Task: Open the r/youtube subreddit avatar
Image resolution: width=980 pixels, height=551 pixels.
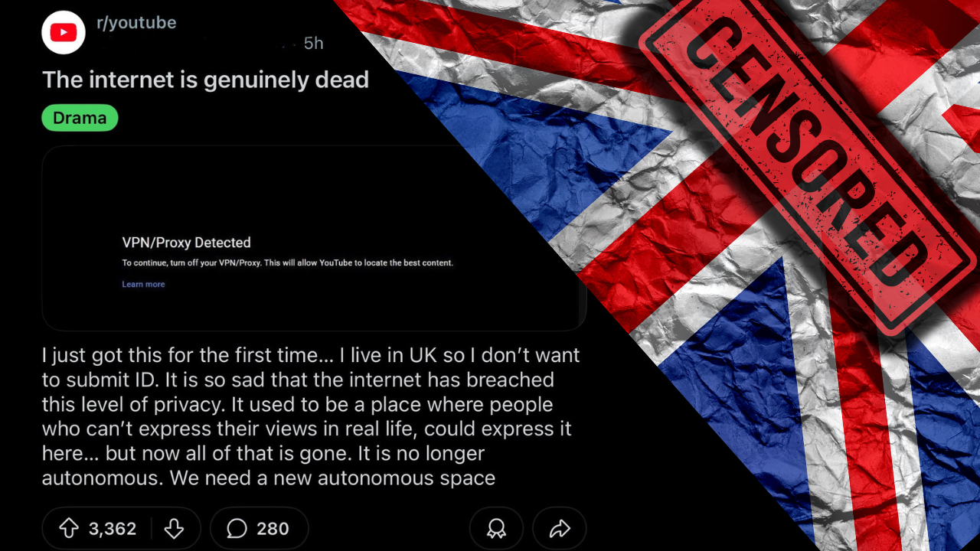Action: tap(64, 32)
